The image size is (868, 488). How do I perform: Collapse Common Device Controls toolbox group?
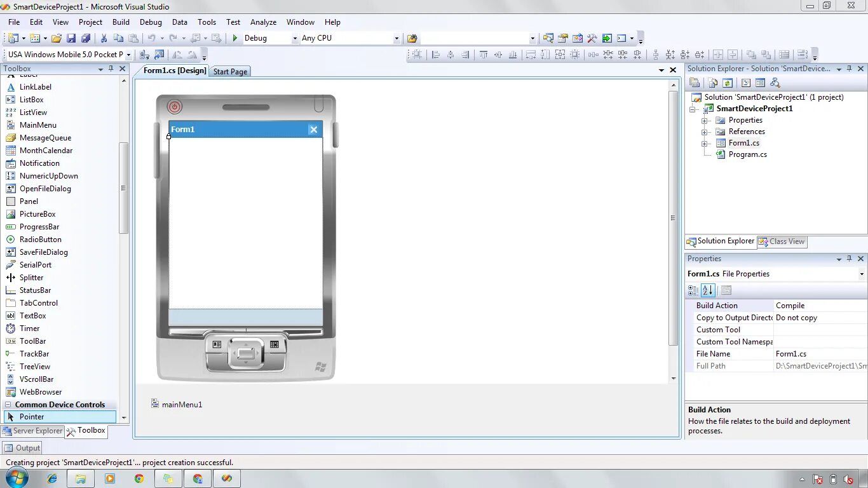pos(9,405)
